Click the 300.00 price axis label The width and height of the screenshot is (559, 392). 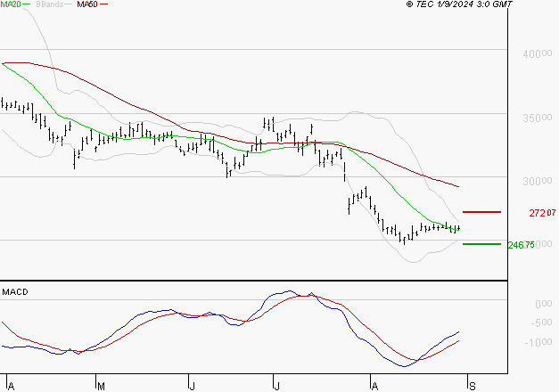click(538, 181)
